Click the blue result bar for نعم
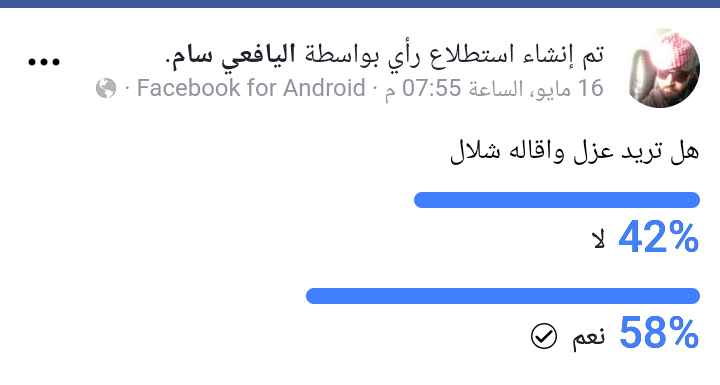Viewport: 720px width, 385px height. pos(503,296)
